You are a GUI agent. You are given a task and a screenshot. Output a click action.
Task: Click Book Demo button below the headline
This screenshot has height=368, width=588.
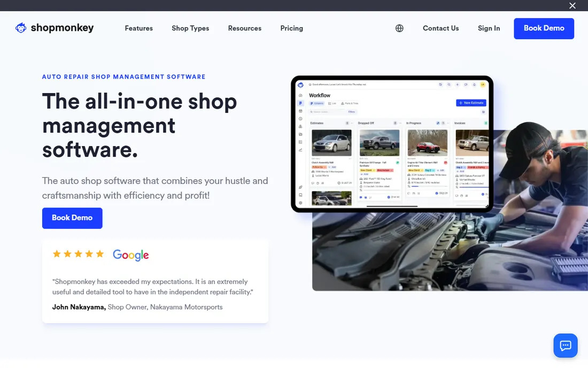[72, 218]
